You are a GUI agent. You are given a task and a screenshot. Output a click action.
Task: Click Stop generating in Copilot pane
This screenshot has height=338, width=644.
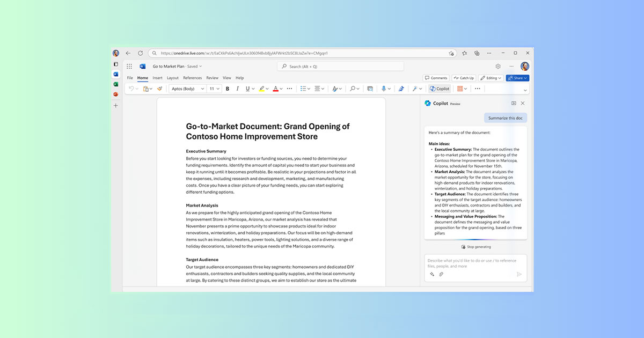(476, 247)
